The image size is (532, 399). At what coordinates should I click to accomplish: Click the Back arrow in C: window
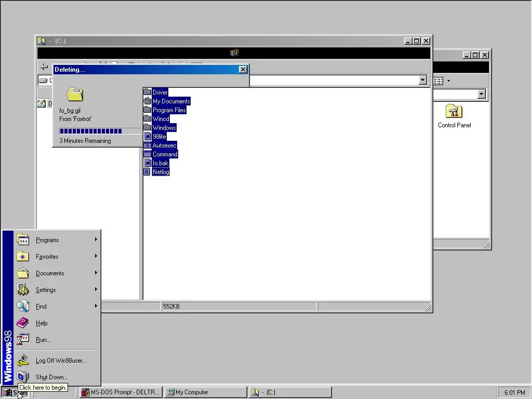[44, 66]
